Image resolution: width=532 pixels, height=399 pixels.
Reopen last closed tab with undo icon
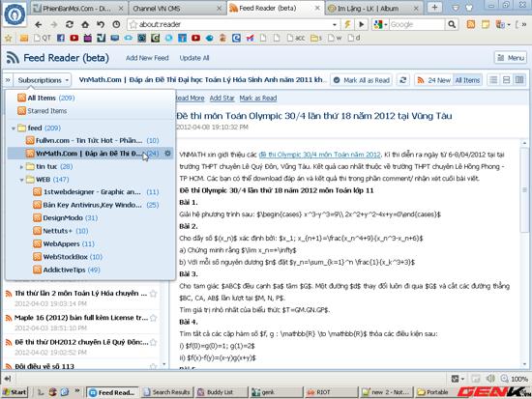click(101, 24)
